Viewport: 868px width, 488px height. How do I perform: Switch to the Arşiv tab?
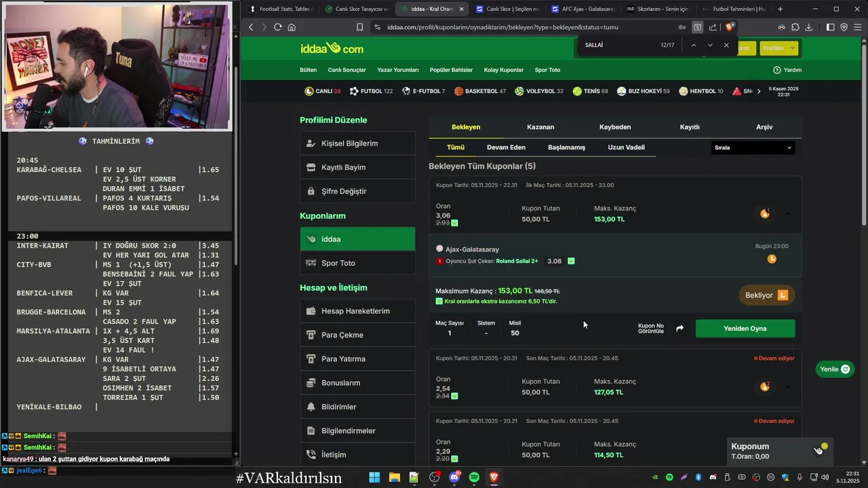tap(764, 127)
